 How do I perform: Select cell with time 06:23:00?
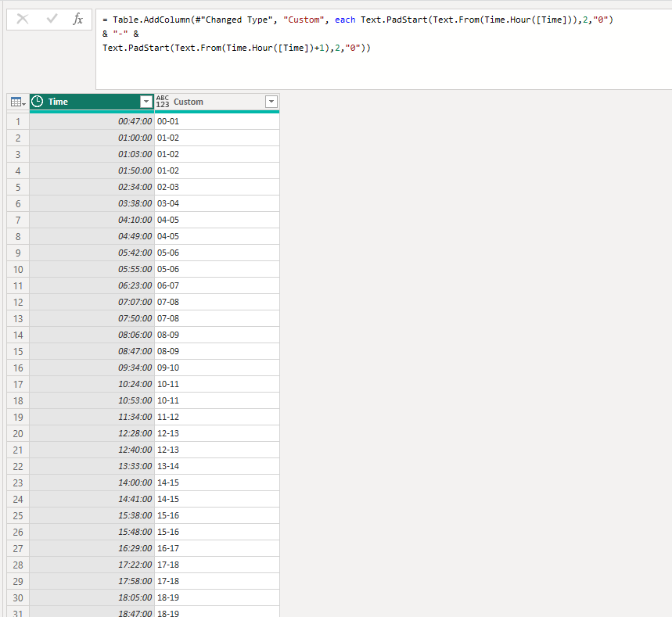point(92,285)
